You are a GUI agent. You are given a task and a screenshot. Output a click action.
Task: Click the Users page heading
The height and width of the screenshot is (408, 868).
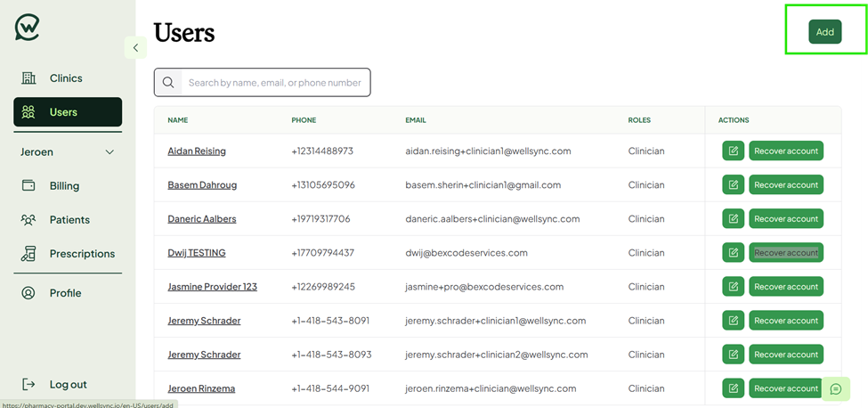coord(183,33)
